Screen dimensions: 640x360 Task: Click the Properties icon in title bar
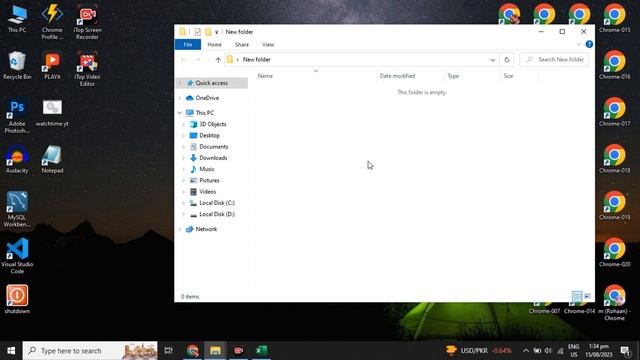coord(198,32)
